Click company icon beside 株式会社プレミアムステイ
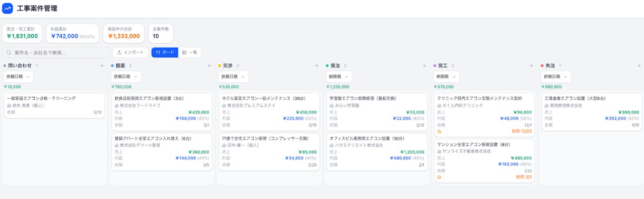 click(x=224, y=106)
